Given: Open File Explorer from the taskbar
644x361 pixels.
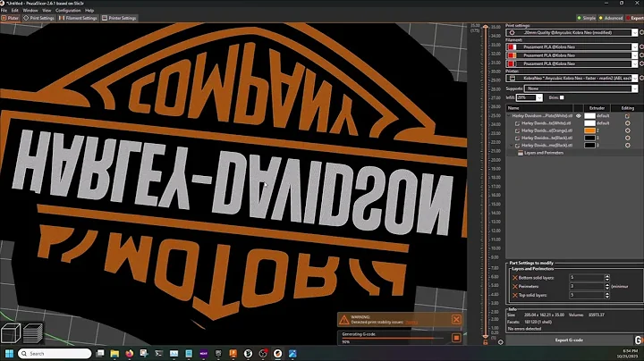Looking at the screenshot, I should click(114, 353).
